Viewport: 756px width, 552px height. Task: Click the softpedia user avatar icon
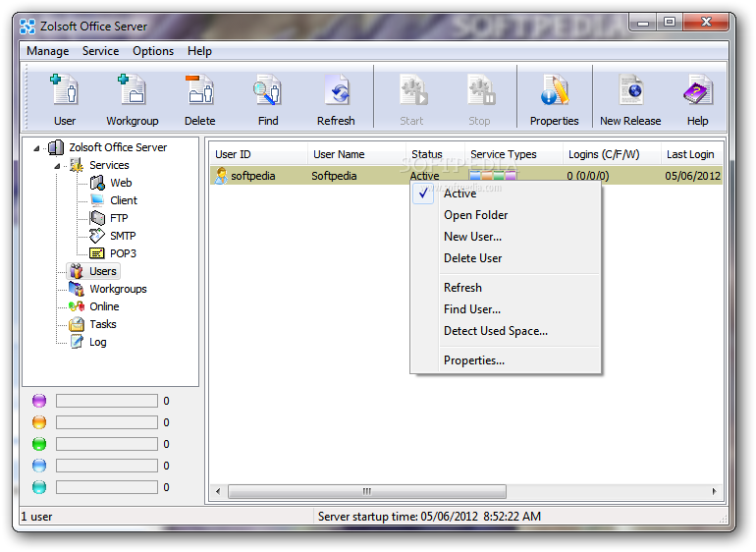pyautogui.click(x=221, y=176)
